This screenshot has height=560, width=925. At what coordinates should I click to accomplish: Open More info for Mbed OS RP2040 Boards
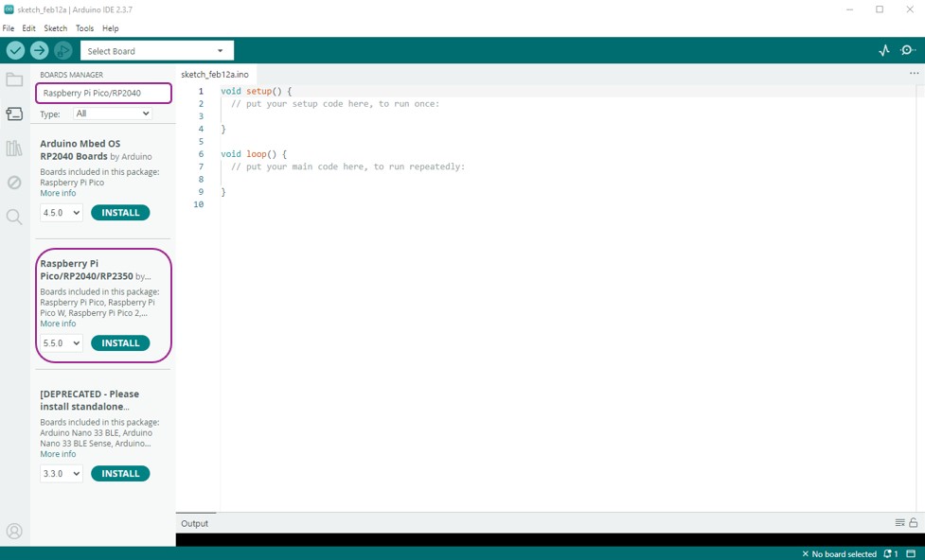click(x=58, y=193)
